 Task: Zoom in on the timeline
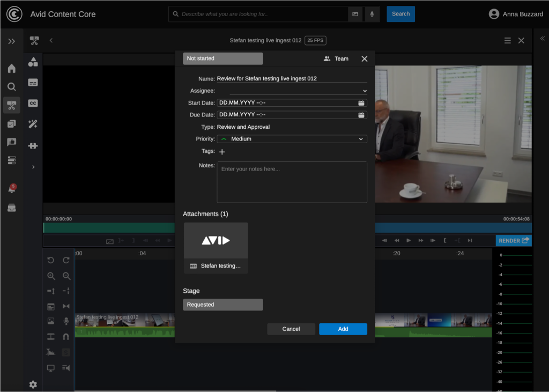(x=51, y=276)
